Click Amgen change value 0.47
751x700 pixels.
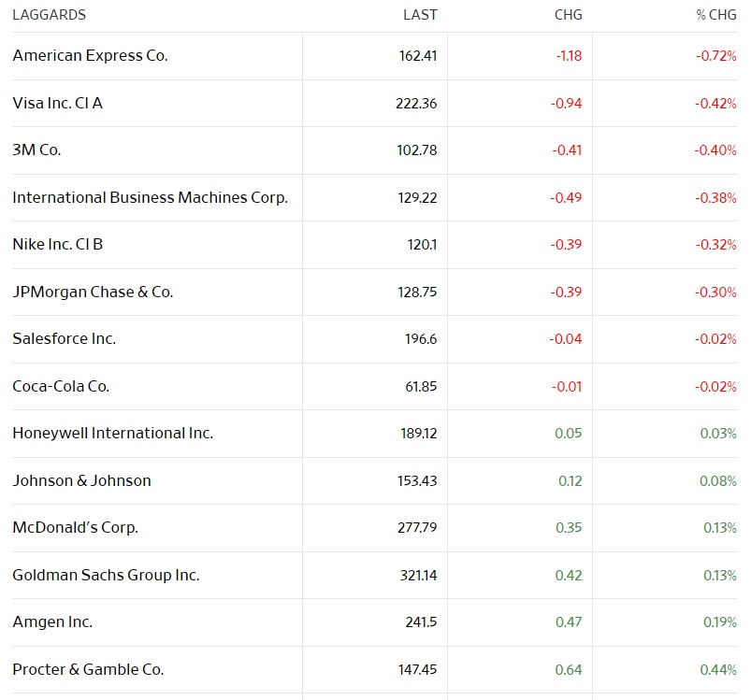click(x=569, y=622)
